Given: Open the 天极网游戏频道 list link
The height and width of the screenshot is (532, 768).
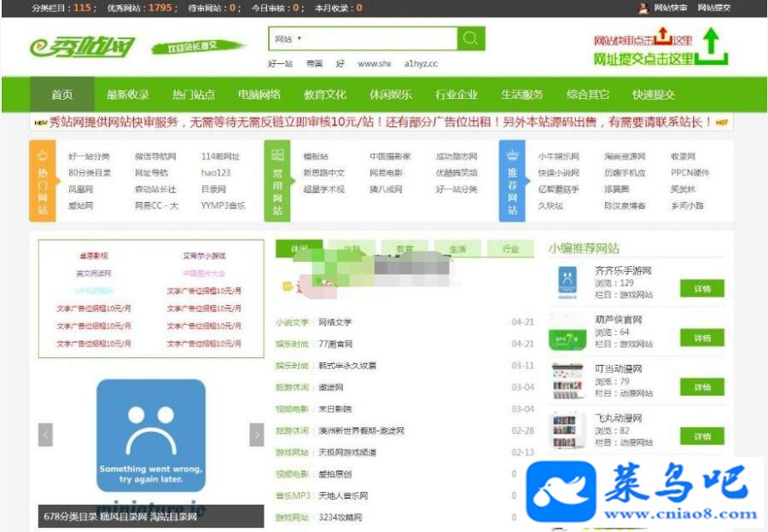Looking at the screenshot, I should tap(346, 452).
